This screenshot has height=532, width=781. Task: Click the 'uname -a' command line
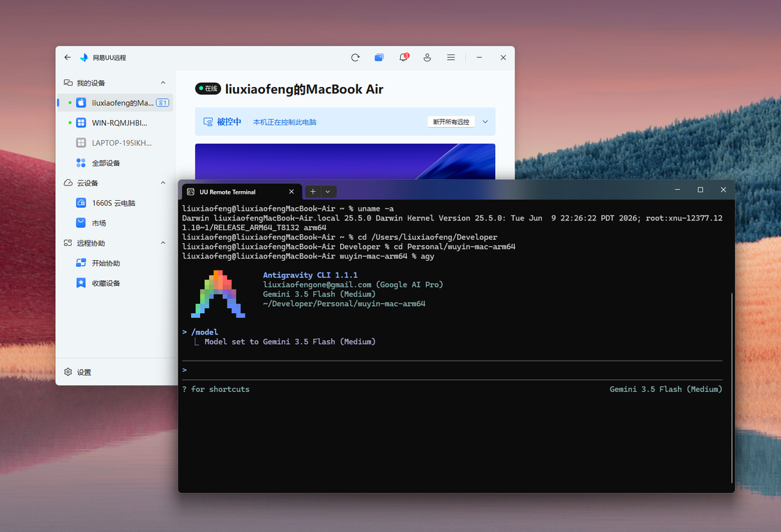[288, 208]
